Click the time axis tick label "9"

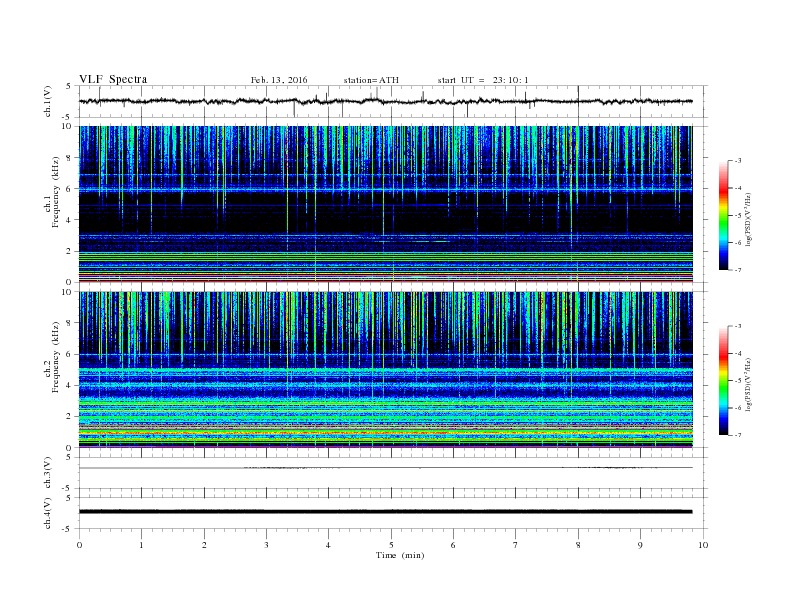[x=640, y=545]
